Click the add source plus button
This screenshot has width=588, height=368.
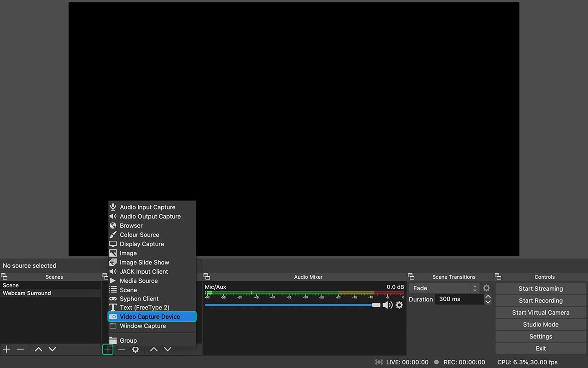tap(107, 350)
